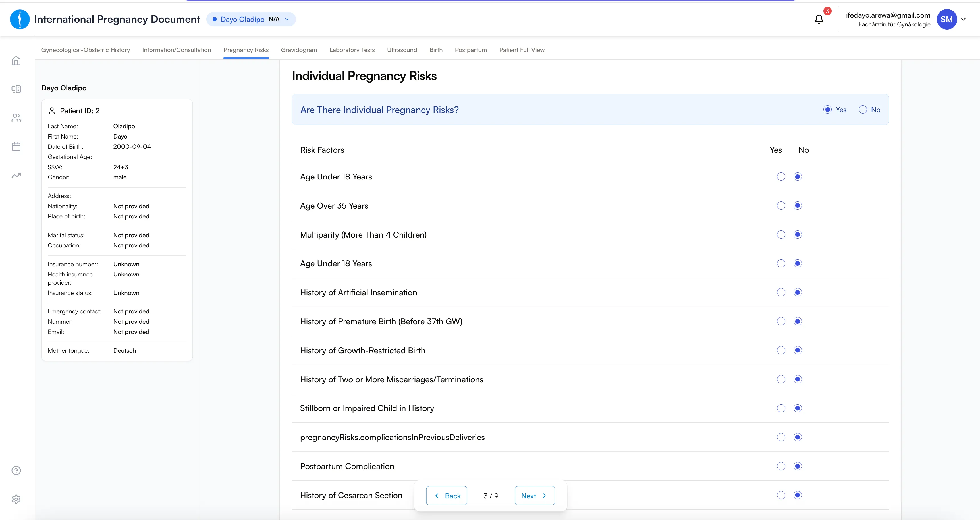Open the help question mark icon
The image size is (980, 520).
click(16, 471)
